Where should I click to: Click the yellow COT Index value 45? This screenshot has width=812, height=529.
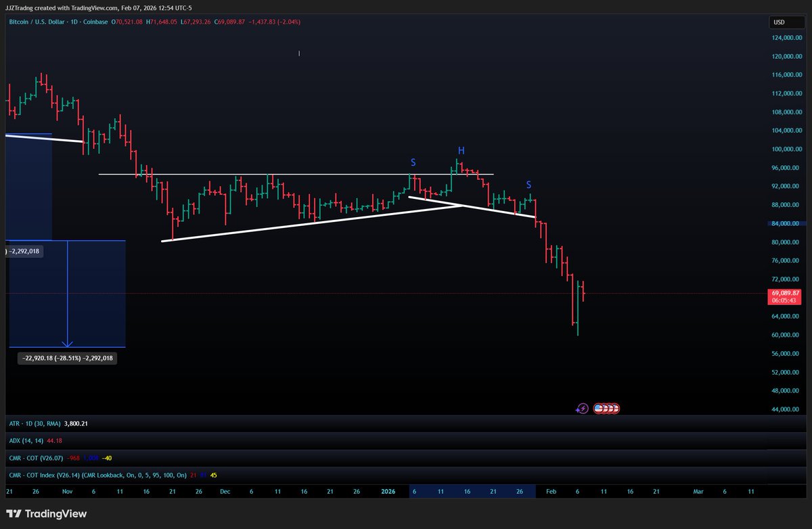coord(214,476)
